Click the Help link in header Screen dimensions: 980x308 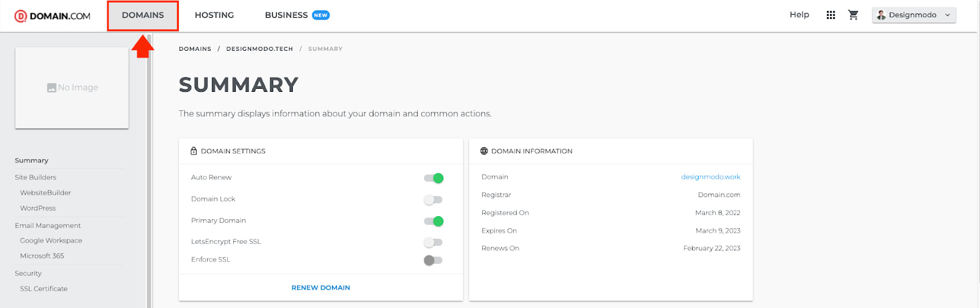click(799, 15)
